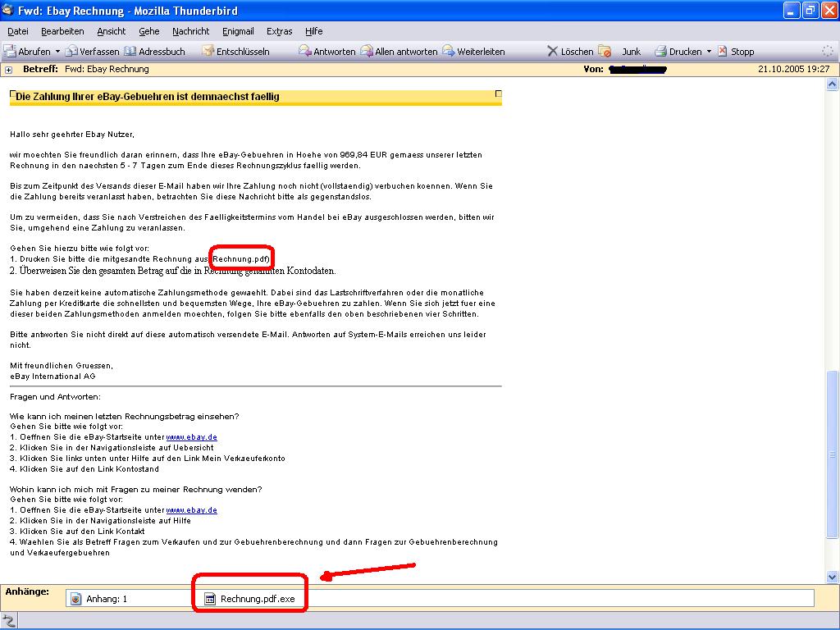
Task: Click Verfassen to compose a message
Action: click(x=92, y=52)
